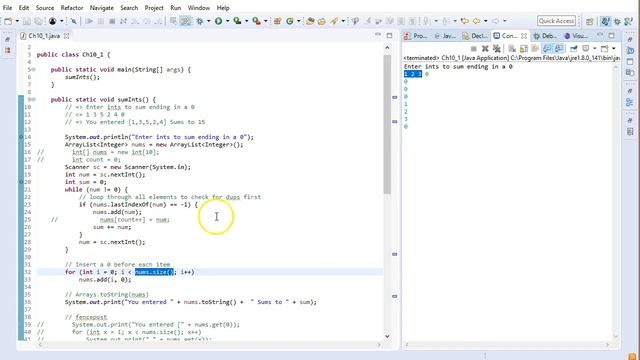Click the Resume debug icon
The width and height of the screenshot is (640, 360).
point(89,21)
